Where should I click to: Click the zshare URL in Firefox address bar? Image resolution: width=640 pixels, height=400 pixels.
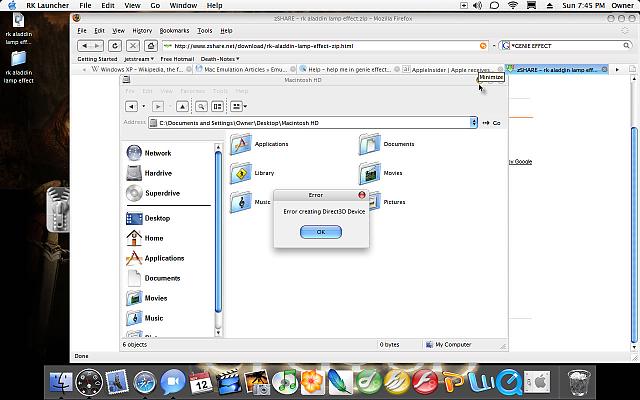(264, 46)
